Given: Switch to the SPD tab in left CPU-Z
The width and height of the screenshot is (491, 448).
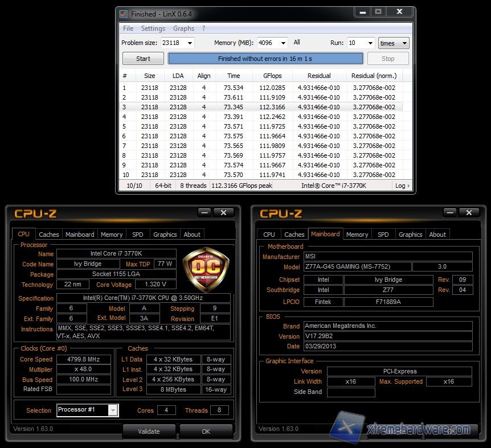Looking at the screenshot, I should (137, 234).
